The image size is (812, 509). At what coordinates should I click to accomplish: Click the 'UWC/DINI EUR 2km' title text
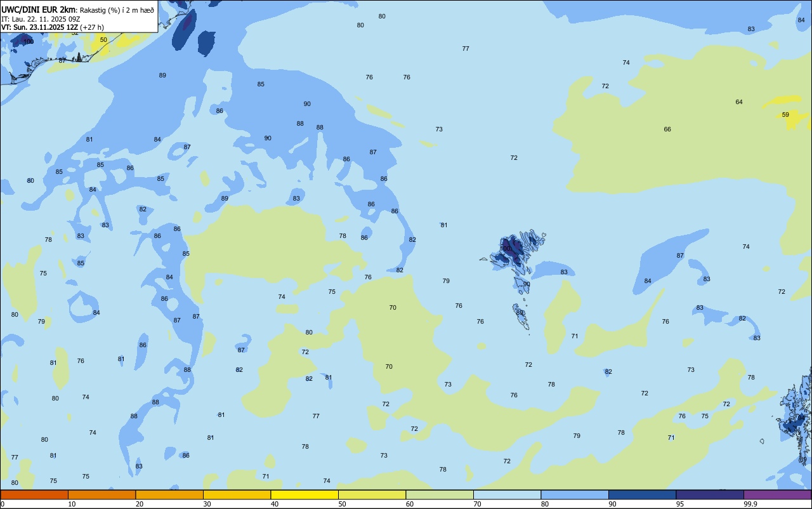[39, 10]
